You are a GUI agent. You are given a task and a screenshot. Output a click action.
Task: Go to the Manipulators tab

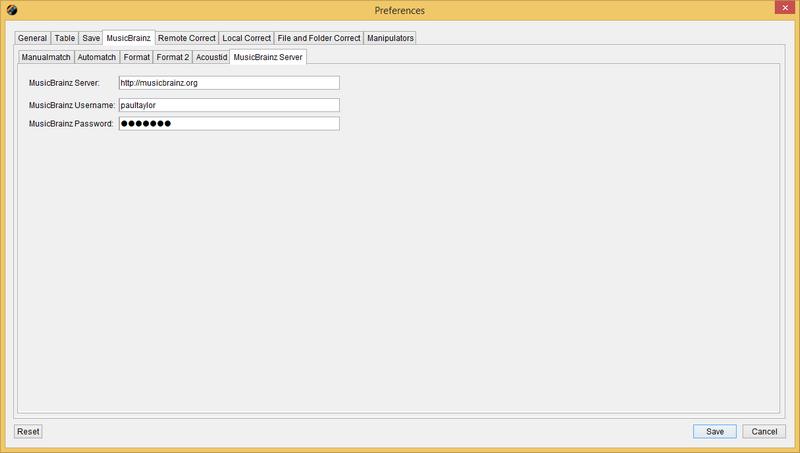pos(390,38)
